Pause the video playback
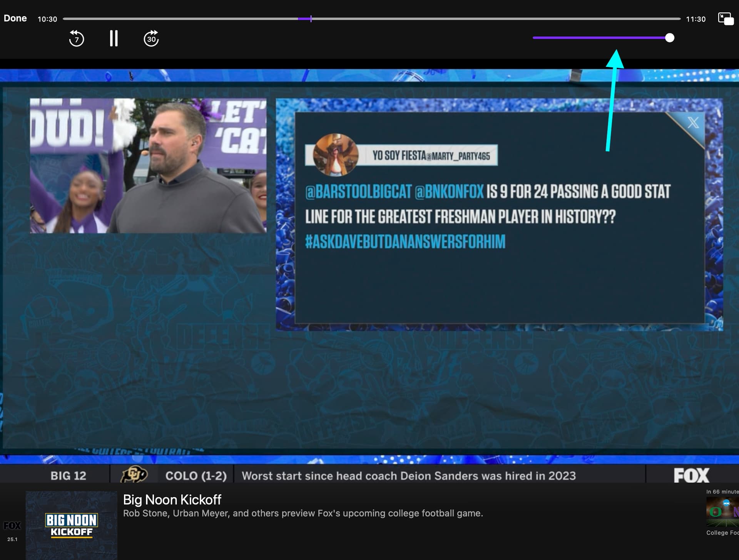This screenshot has width=739, height=560. [x=114, y=38]
